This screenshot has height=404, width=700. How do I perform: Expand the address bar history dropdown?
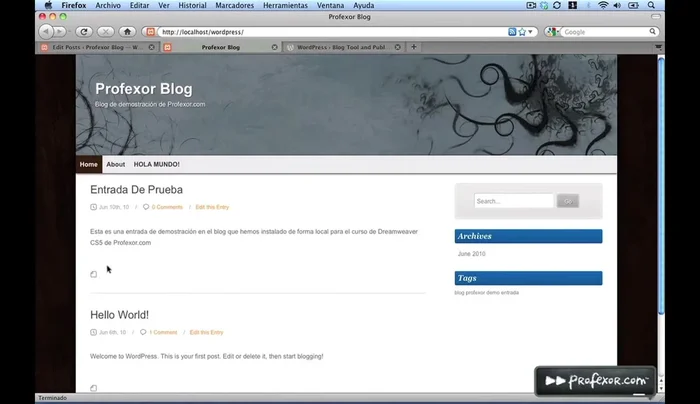pos(532,32)
